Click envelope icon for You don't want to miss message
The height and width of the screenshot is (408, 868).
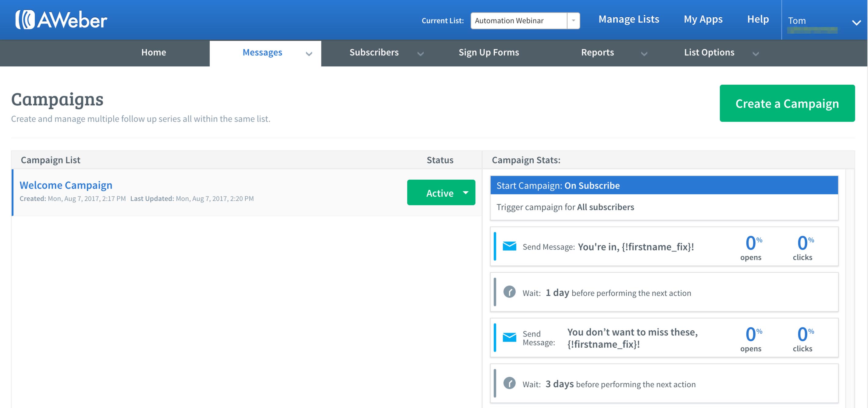click(x=509, y=337)
